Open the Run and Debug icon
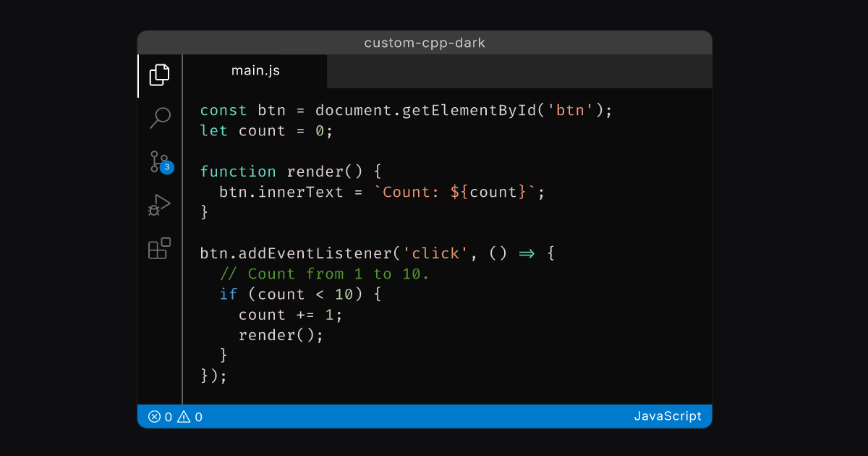This screenshot has height=456, width=868. (x=159, y=205)
